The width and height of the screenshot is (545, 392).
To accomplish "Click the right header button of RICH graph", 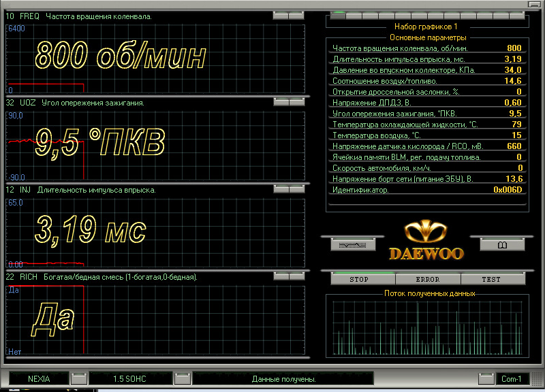I will [x=297, y=276].
